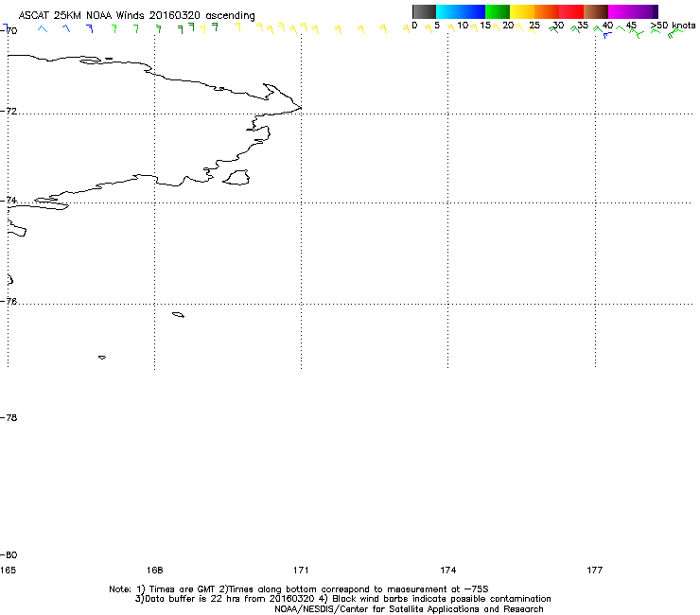Viewport: 700px width, 615px height.
Task: Click the '-78' latitude label
Action: pos(9,417)
